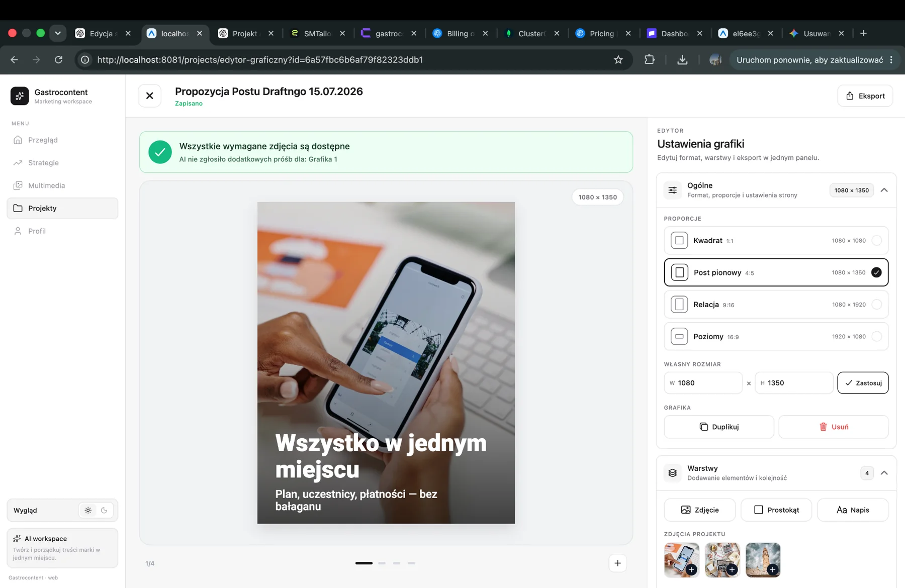Open Multimedia in the sidebar menu
905x588 pixels.
[x=62, y=185]
